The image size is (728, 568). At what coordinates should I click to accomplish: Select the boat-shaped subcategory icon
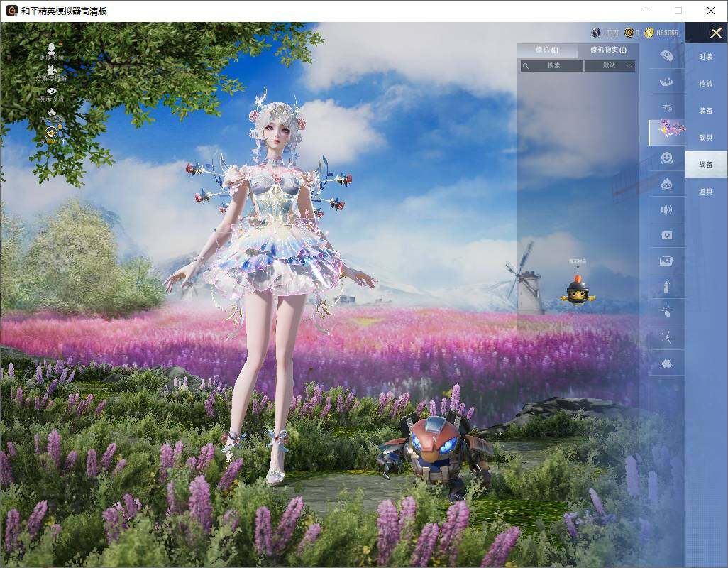[666, 82]
